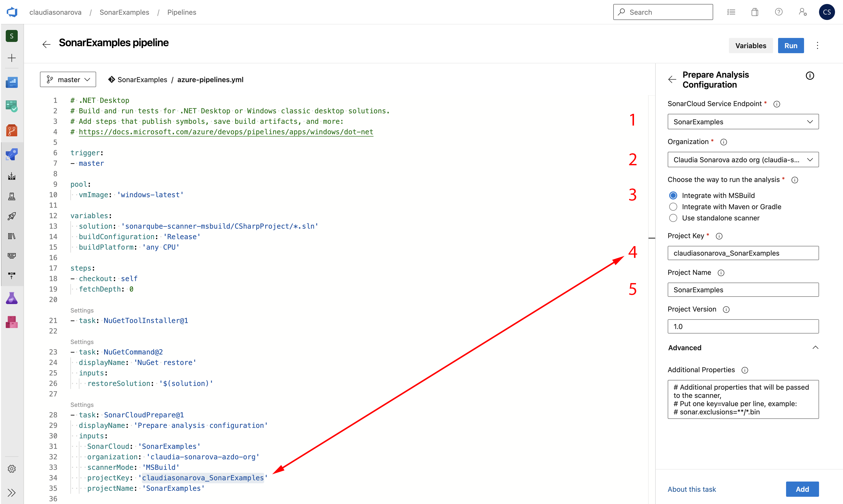Open the Organization dropdown
The height and width of the screenshot is (504, 843).
pyautogui.click(x=743, y=160)
